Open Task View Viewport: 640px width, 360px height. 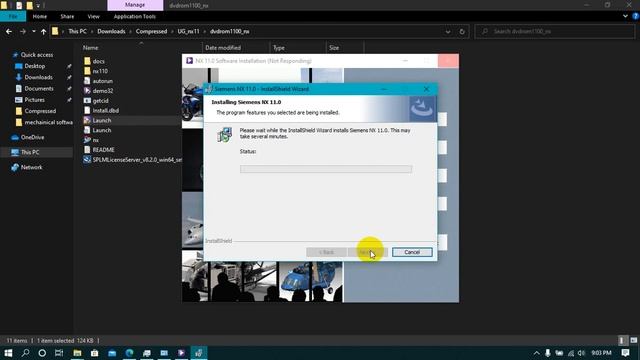(59, 353)
